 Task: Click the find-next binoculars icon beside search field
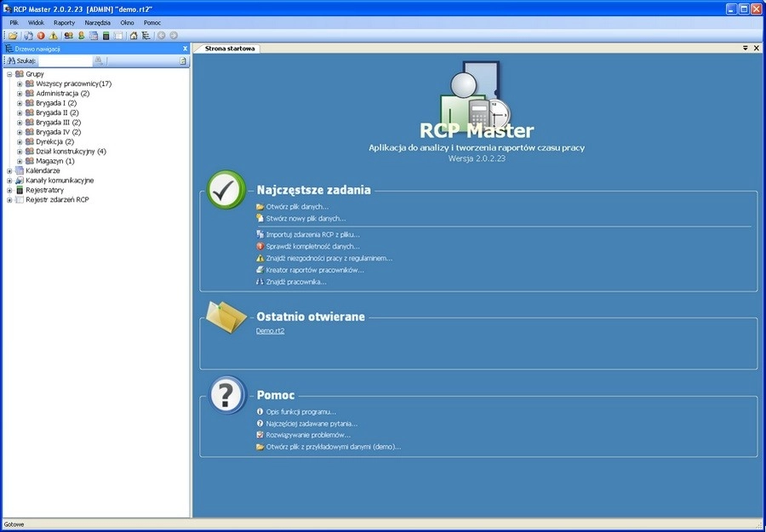(98, 60)
